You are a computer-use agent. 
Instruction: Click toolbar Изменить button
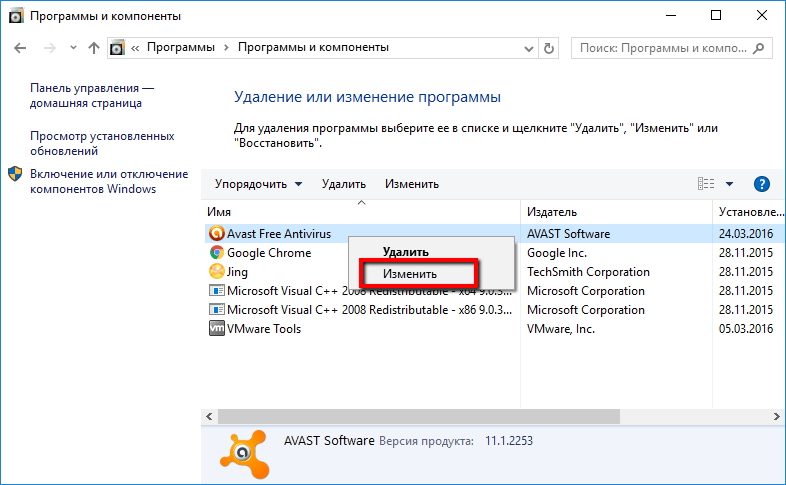[412, 184]
